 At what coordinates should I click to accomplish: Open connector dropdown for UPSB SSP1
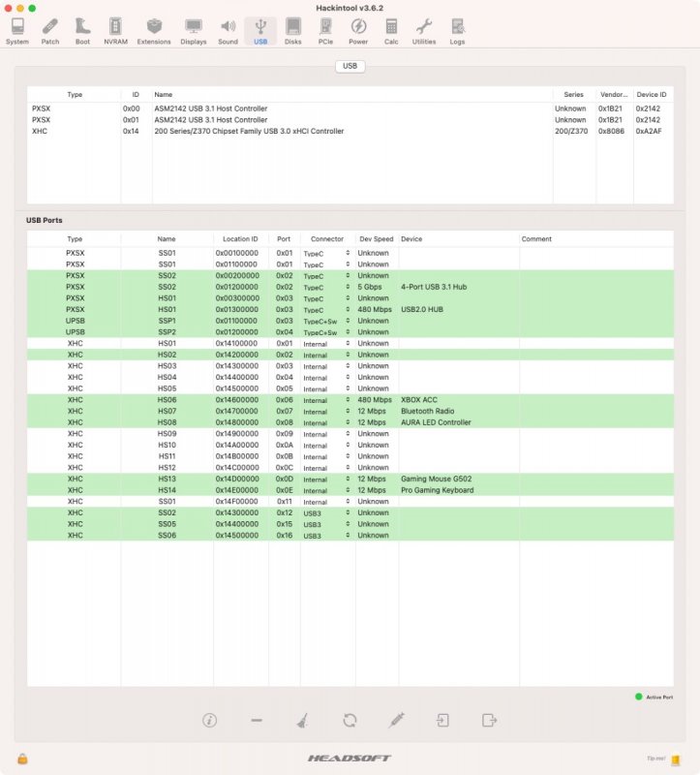pyautogui.click(x=326, y=321)
